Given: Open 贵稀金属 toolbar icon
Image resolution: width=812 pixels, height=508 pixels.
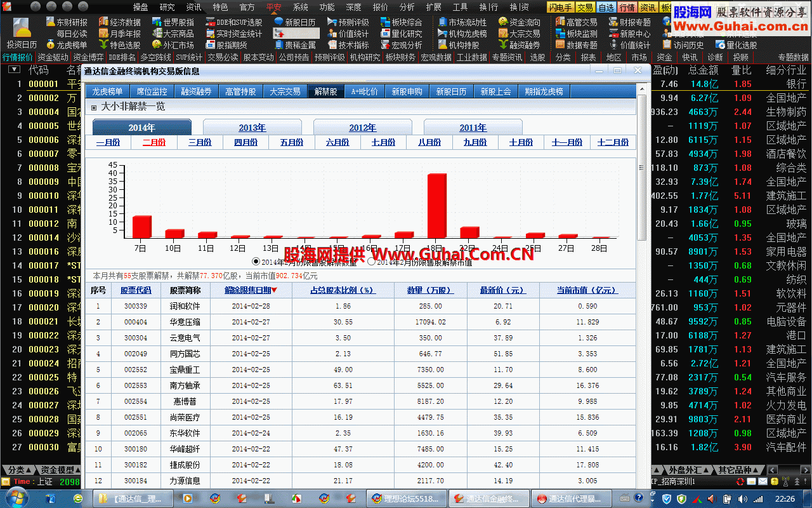Looking at the screenshot, I should pos(295,45).
